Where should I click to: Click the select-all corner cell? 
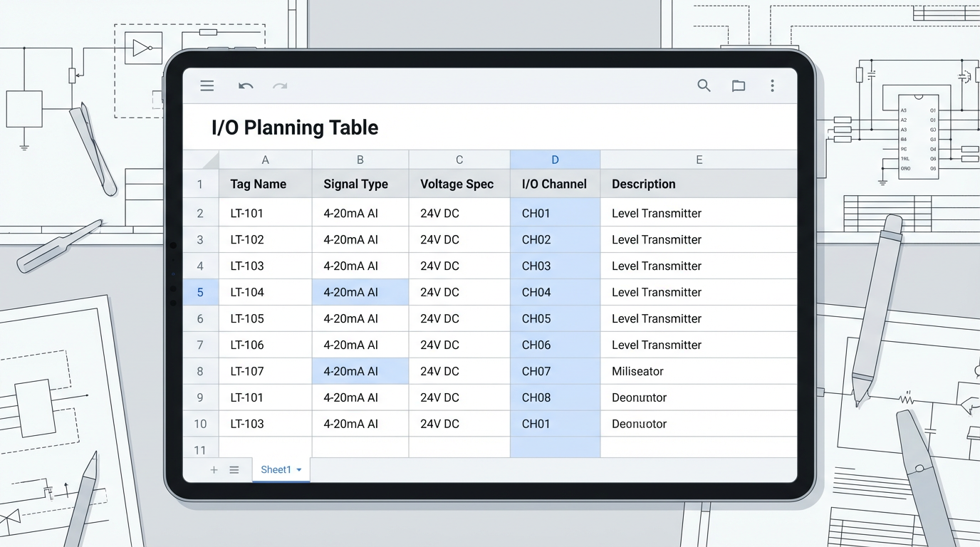pos(201,160)
